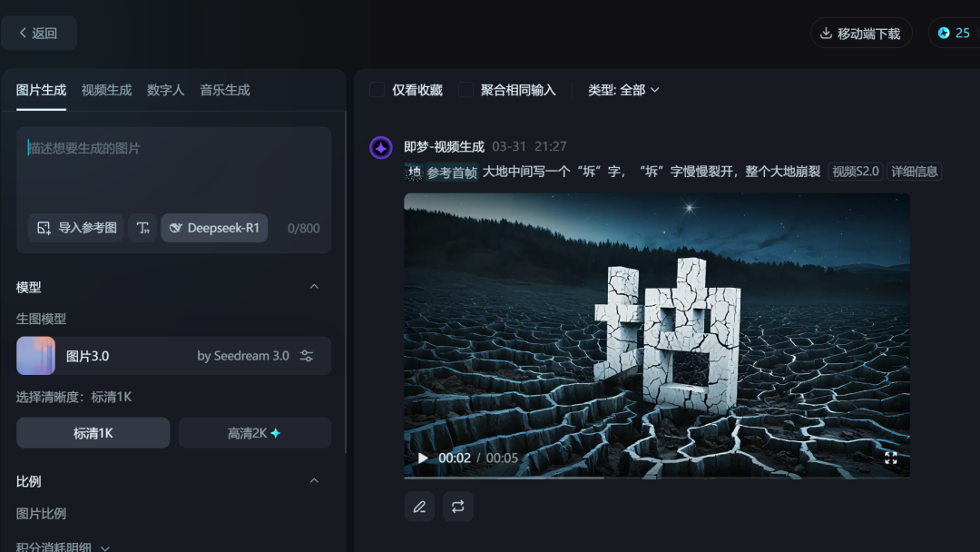Click the regenerate loop icon below the video
The width and height of the screenshot is (980, 552).
tap(458, 507)
